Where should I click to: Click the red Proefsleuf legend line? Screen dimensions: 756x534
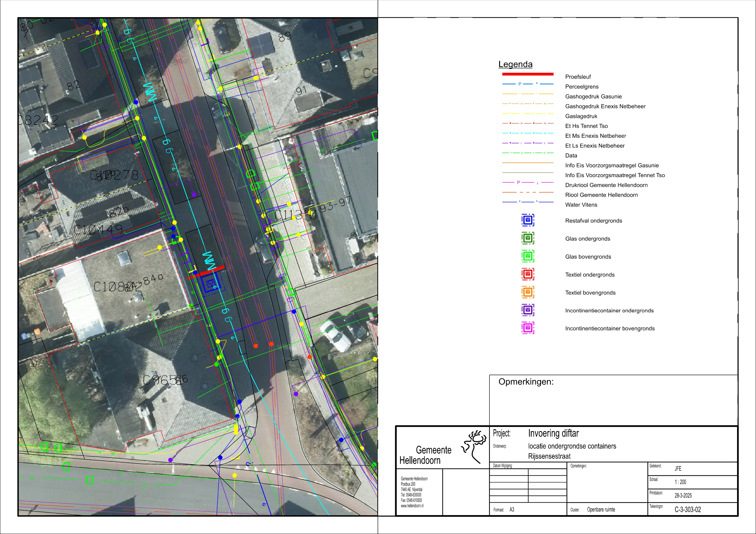point(527,74)
